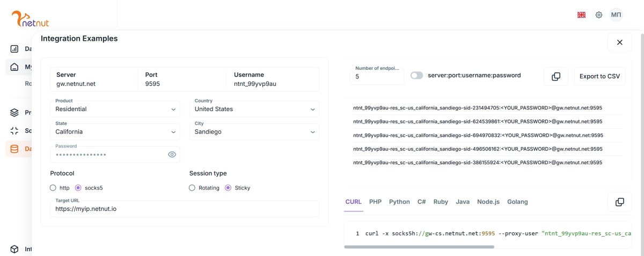This screenshot has width=644, height=256.
Task: Click the database icon in the sidebar
Action: point(14,149)
